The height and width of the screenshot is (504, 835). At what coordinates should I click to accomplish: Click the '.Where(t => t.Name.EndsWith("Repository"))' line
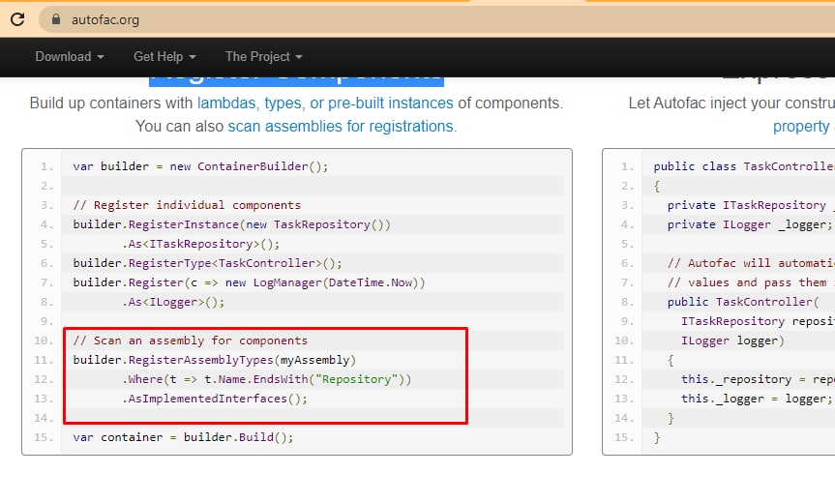coord(266,379)
